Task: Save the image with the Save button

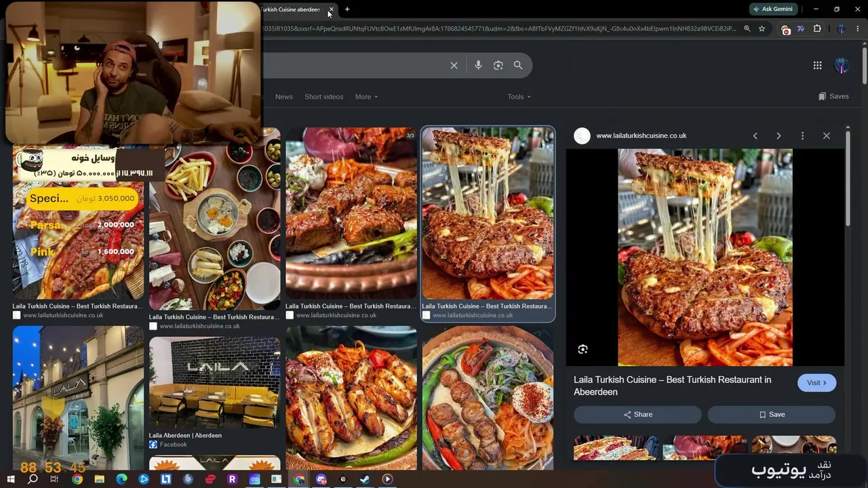Action: 772,414
